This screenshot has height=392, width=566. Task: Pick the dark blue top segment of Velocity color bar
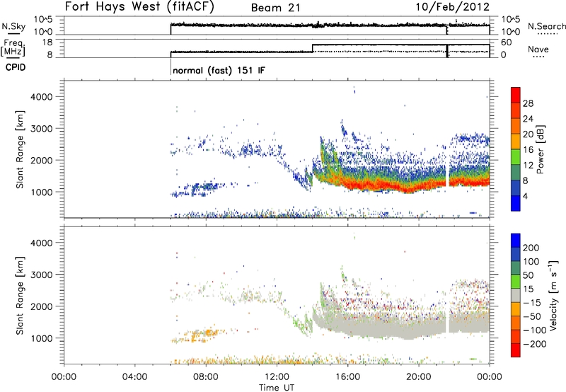click(x=516, y=241)
